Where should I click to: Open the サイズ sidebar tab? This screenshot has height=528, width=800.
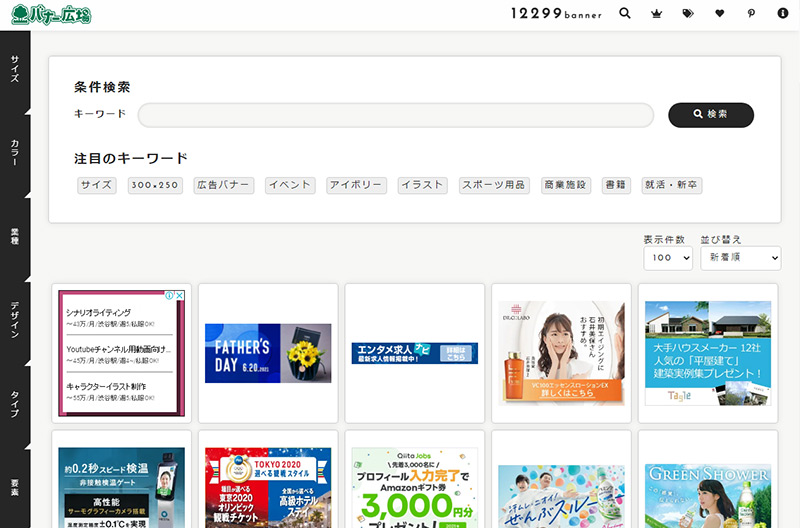click(15, 69)
